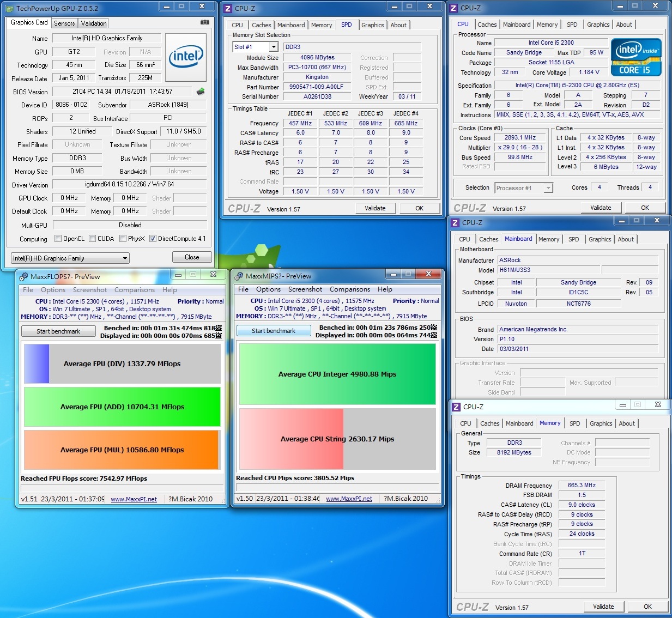This screenshot has height=618, width=672.
Task: Open the Screenshot menu in MaxxFLOPS
Action: click(x=90, y=290)
